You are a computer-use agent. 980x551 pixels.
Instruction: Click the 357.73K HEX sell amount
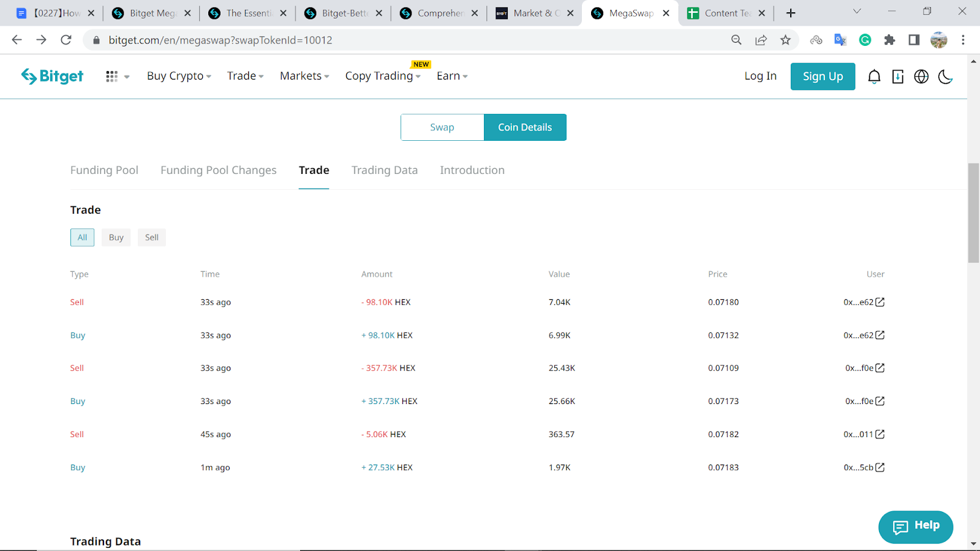[388, 368]
